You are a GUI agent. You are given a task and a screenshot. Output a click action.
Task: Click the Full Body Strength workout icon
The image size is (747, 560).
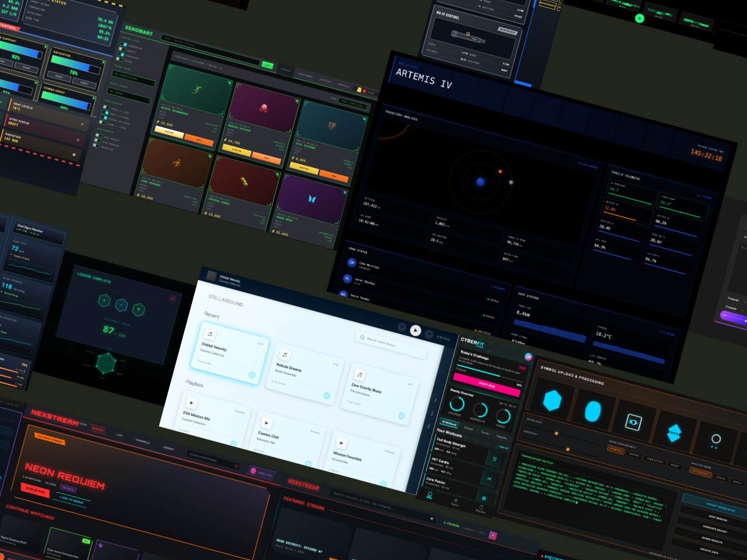(494, 459)
